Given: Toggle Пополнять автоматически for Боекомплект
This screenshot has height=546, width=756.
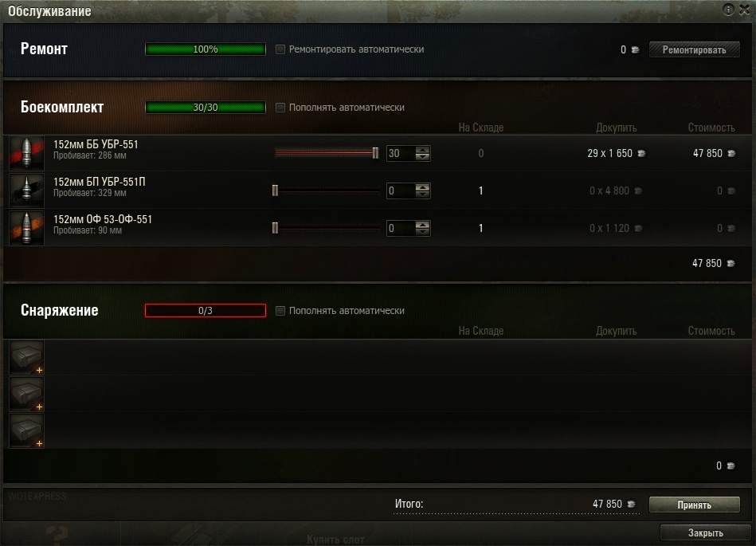Looking at the screenshot, I should pyautogui.click(x=280, y=107).
